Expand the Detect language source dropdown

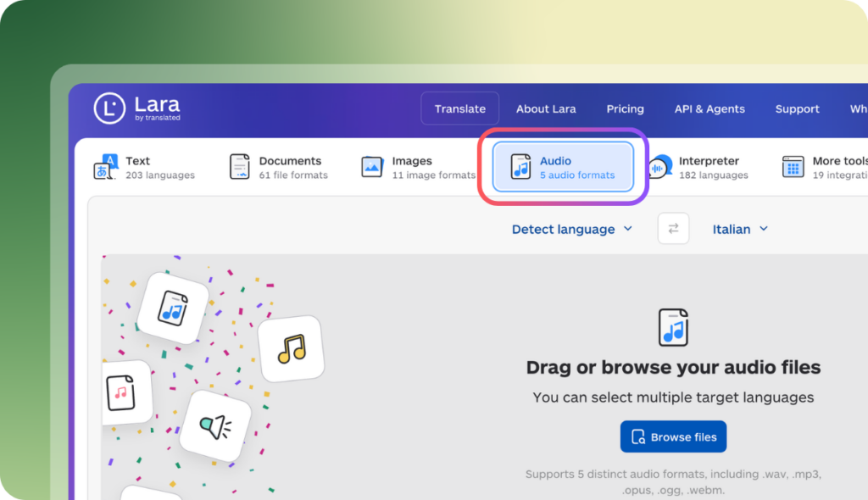point(572,229)
